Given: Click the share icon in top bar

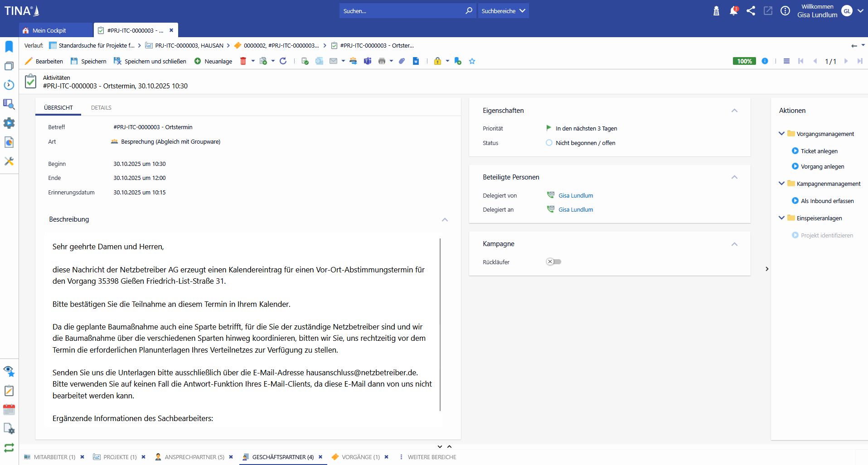Looking at the screenshot, I should click(751, 11).
